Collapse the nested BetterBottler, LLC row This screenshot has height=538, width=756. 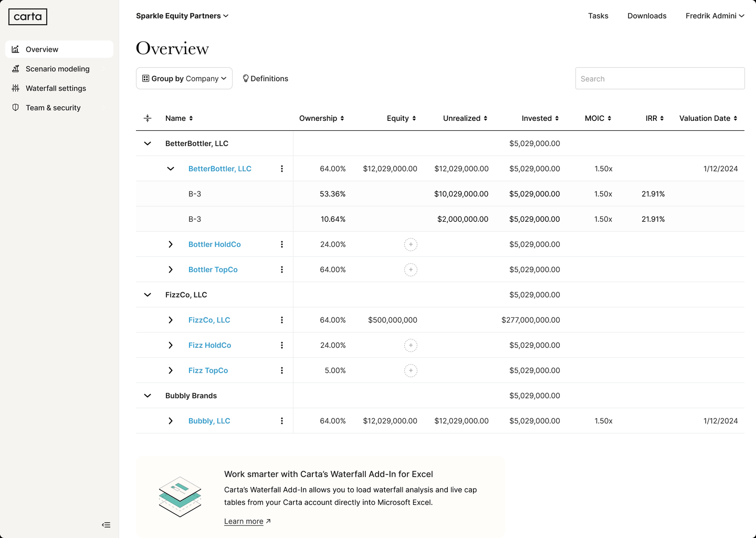pyautogui.click(x=171, y=169)
